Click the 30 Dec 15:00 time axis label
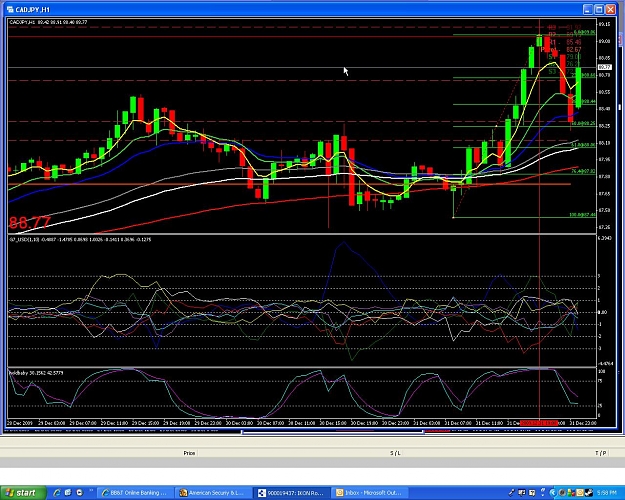625x500 pixels. (334, 423)
